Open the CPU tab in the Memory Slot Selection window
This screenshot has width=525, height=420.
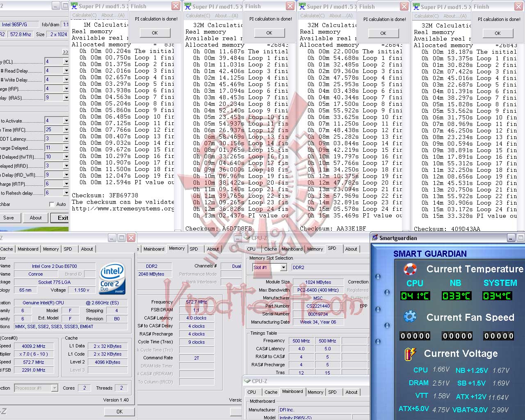(251, 249)
